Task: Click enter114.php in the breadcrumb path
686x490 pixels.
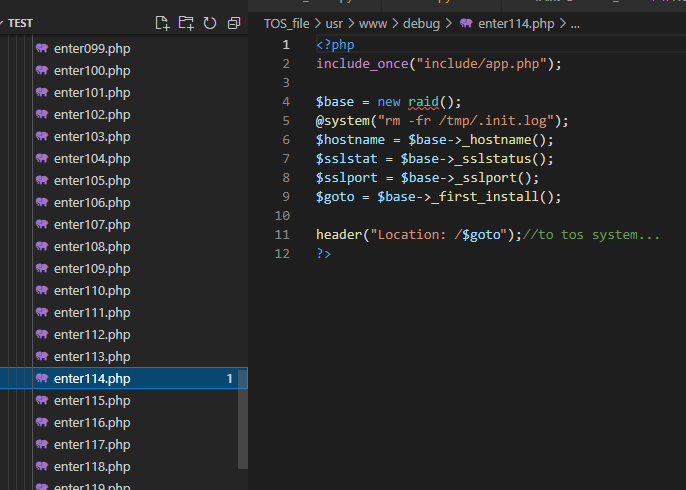Action: coord(516,24)
